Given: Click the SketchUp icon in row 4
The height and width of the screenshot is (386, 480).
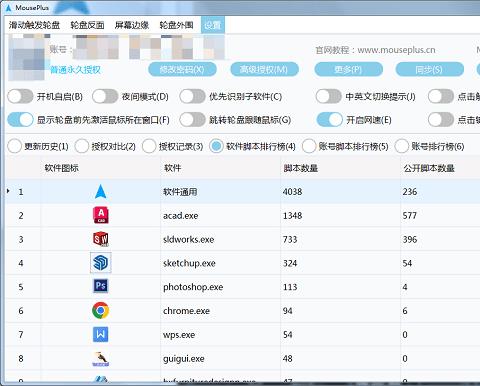Looking at the screenshot, I should click(x=101, y=263).
